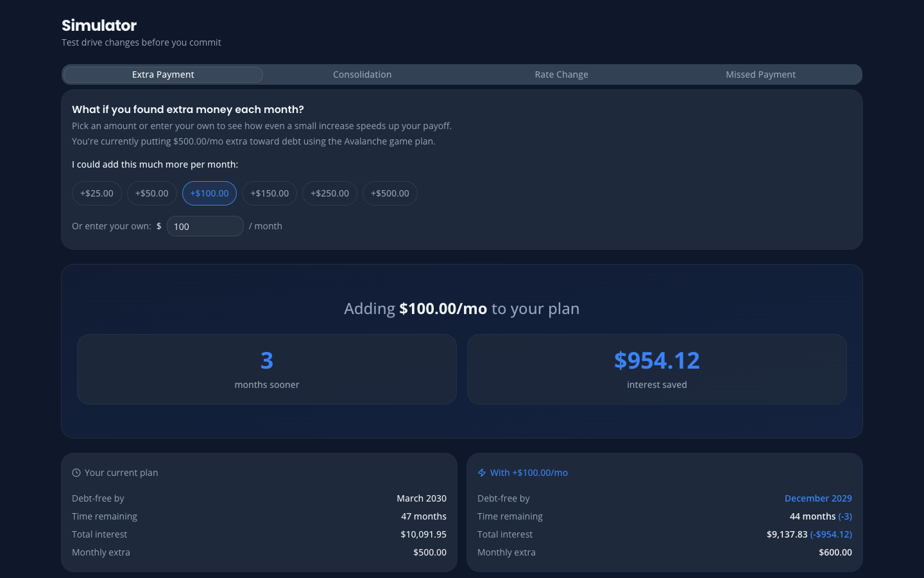Choose the +$150.00 monthly amount chip
Image resolution: width=924 pixels, height=578 pixels.
pos(269,193)
